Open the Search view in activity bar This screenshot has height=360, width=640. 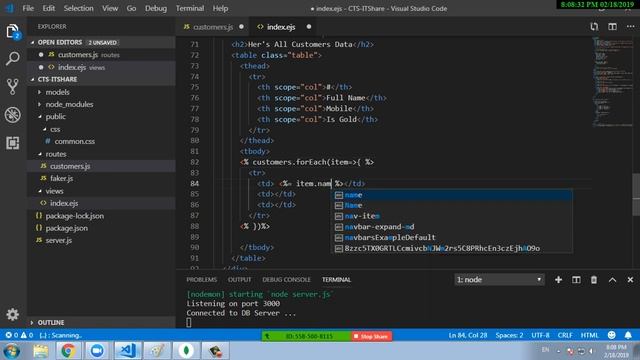tap(13, 58)
